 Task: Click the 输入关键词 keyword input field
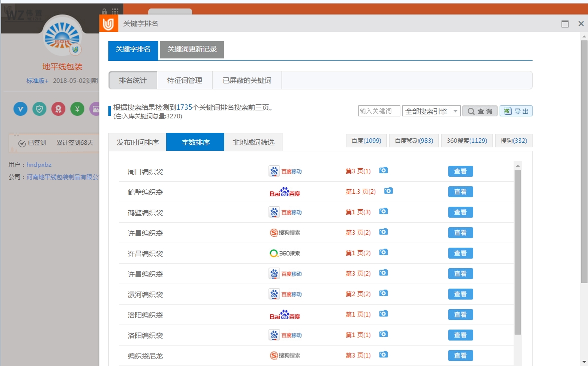coord(378,111)
